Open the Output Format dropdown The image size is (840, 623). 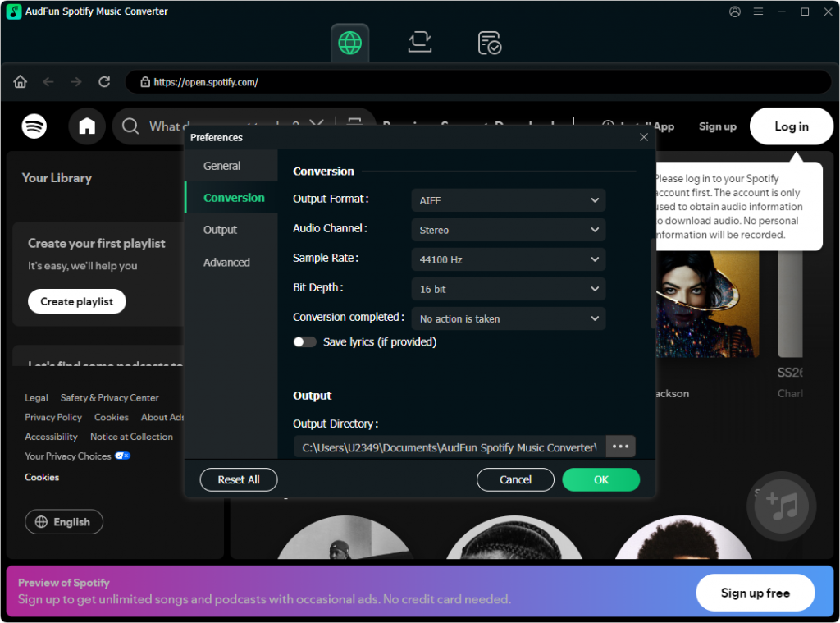(x=509, y=200)
